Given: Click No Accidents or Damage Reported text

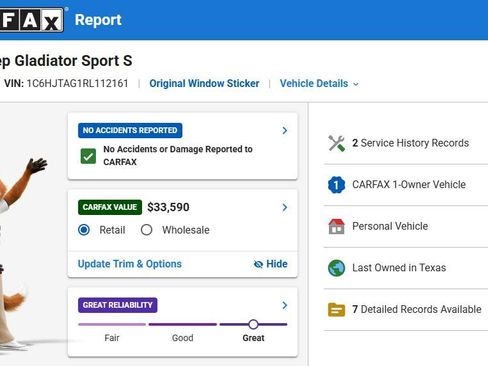Looking at the screenshot, I should point(178,155).
